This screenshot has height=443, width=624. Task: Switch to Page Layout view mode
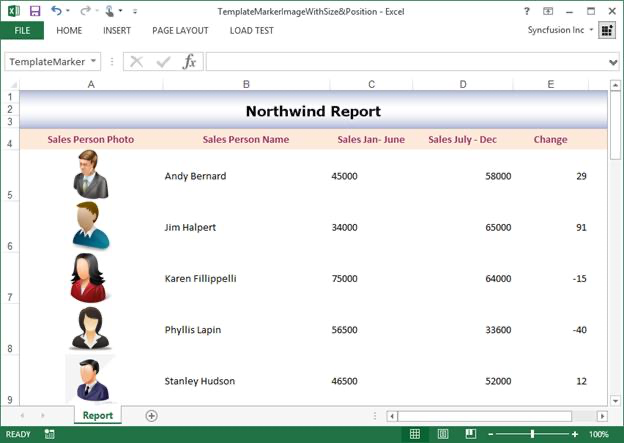441,435
